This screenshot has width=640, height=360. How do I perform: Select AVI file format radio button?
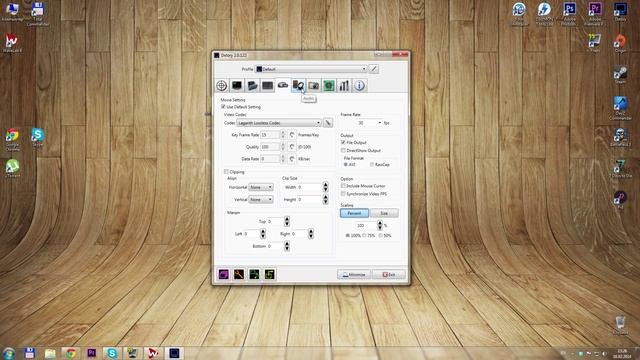tap(346, 164)
